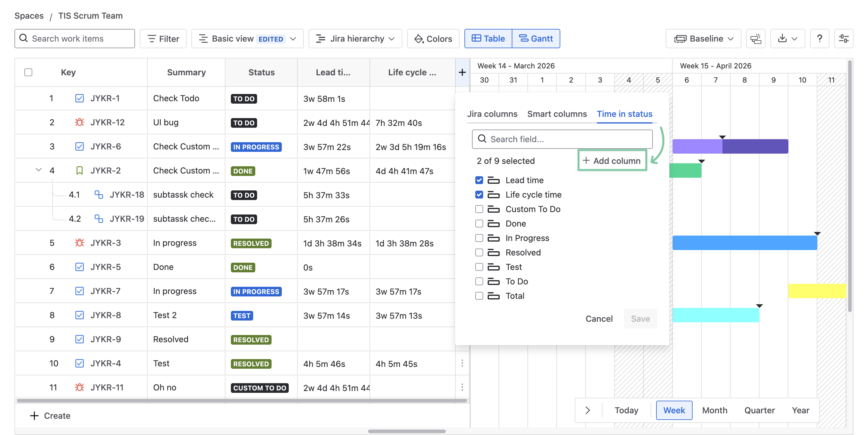Image resolution: width=868 pixels, height=435 pixels.
Task: Click the Search field input box
Action: (562, 139)
